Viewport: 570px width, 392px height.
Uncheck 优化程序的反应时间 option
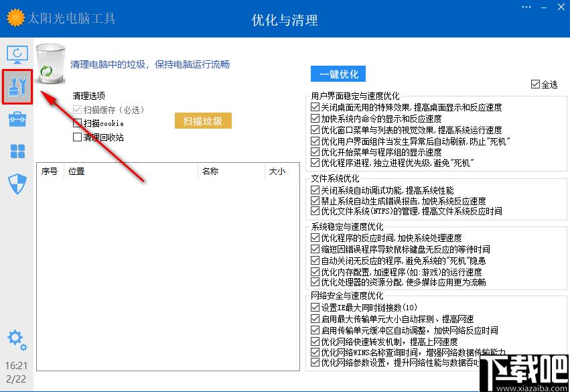coord(315,237)
